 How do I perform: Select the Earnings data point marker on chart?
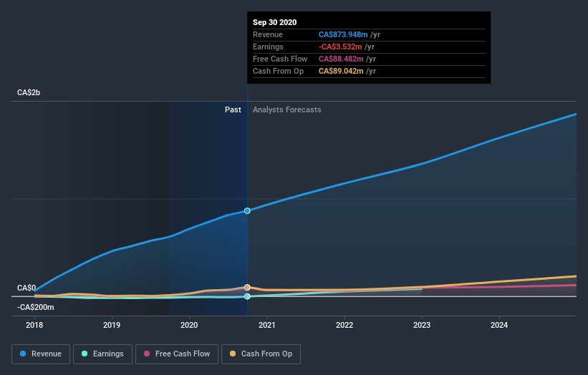coord(247,296)
